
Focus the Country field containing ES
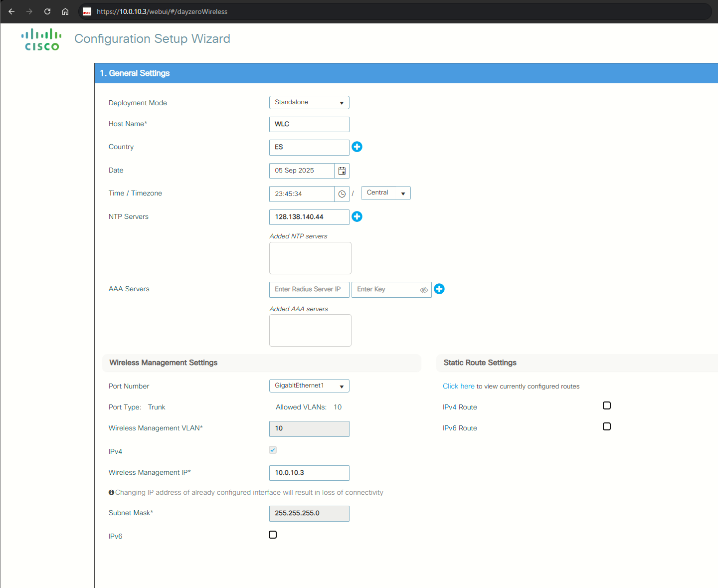pos(309,148)
